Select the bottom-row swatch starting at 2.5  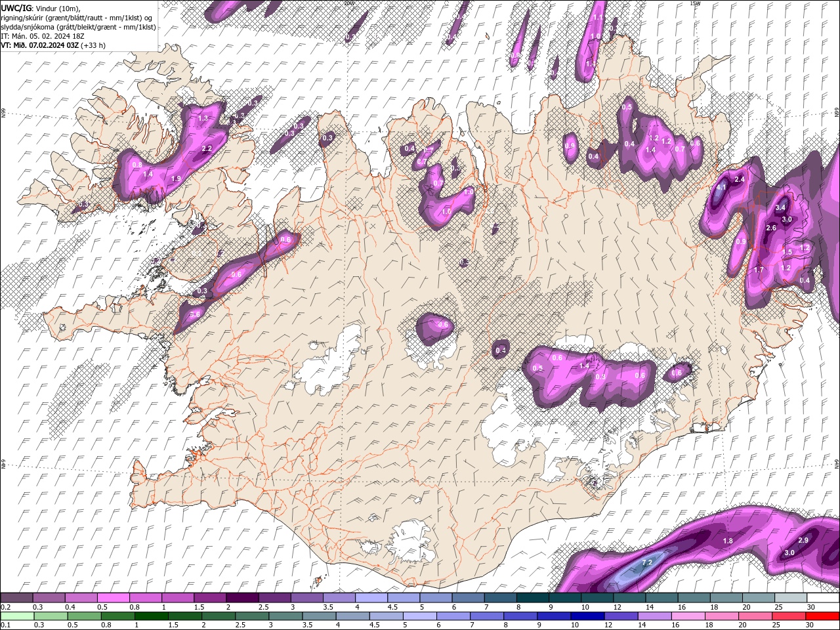(x=252, y=616)
